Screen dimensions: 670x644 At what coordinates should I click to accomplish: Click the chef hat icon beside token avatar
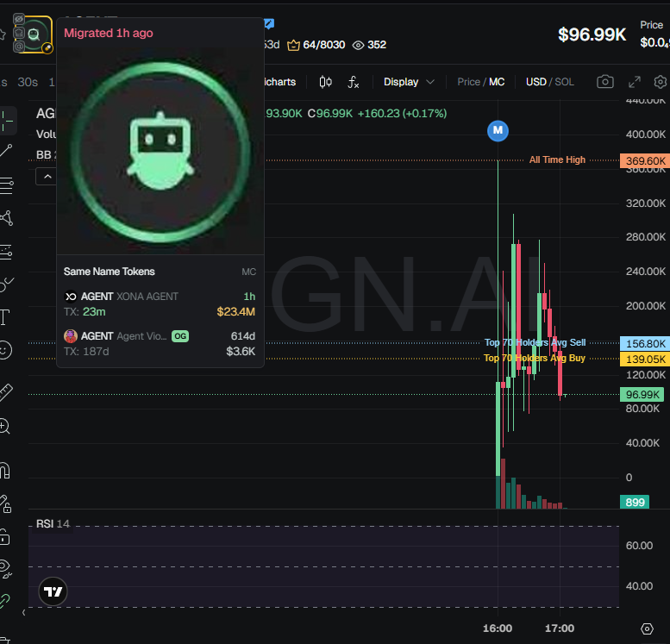(19, 33)
